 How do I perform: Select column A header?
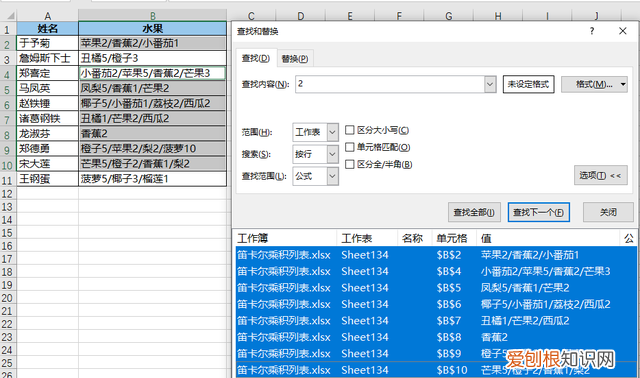point(47,16)
